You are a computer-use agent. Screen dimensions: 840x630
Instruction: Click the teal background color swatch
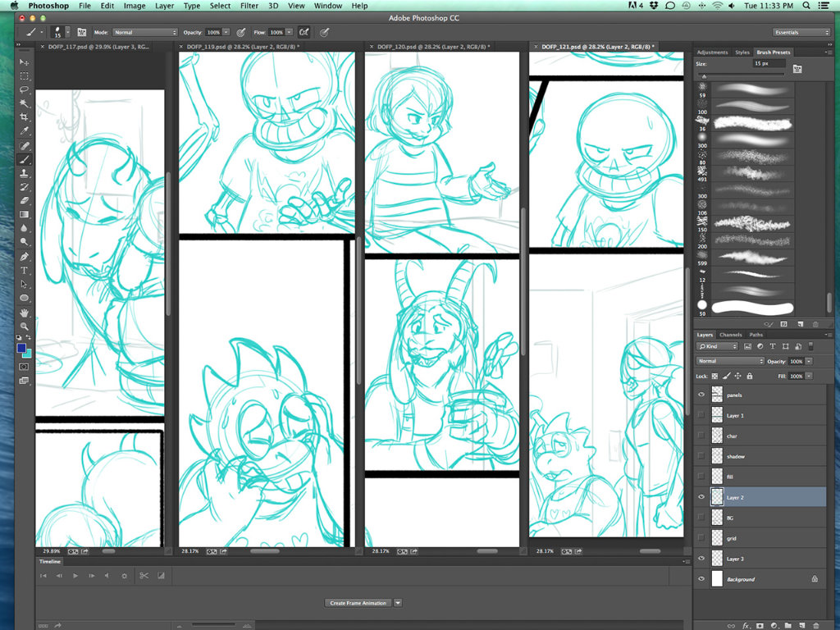28,354
